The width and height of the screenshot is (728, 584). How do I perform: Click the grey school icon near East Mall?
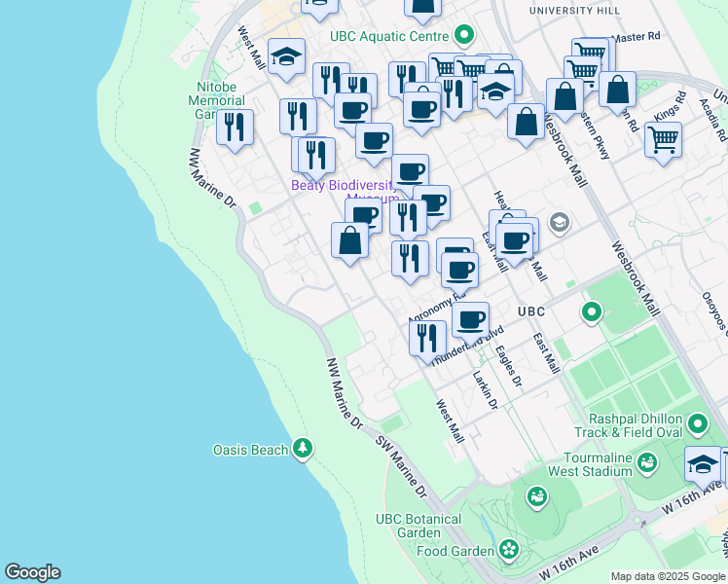click(560, 223)
